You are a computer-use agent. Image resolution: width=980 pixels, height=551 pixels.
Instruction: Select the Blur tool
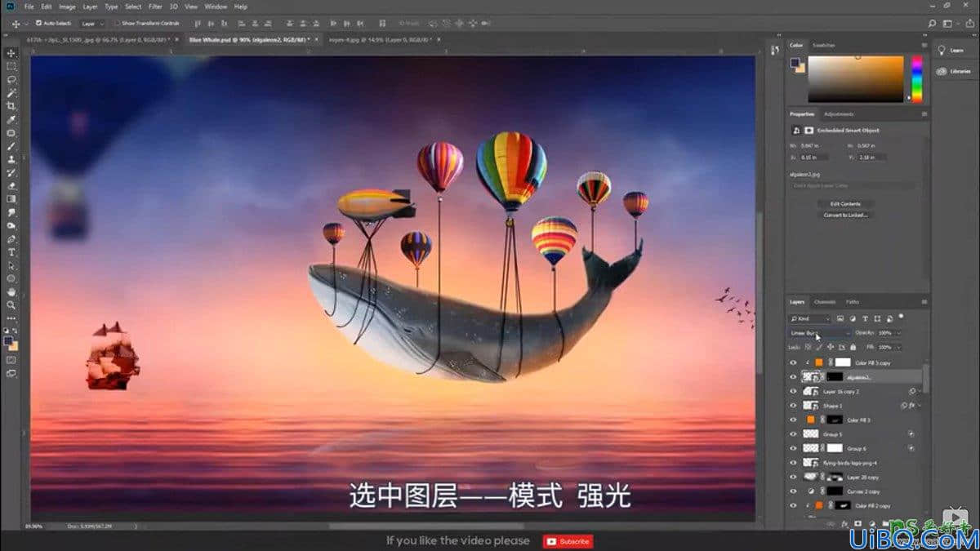pos(11,212)
